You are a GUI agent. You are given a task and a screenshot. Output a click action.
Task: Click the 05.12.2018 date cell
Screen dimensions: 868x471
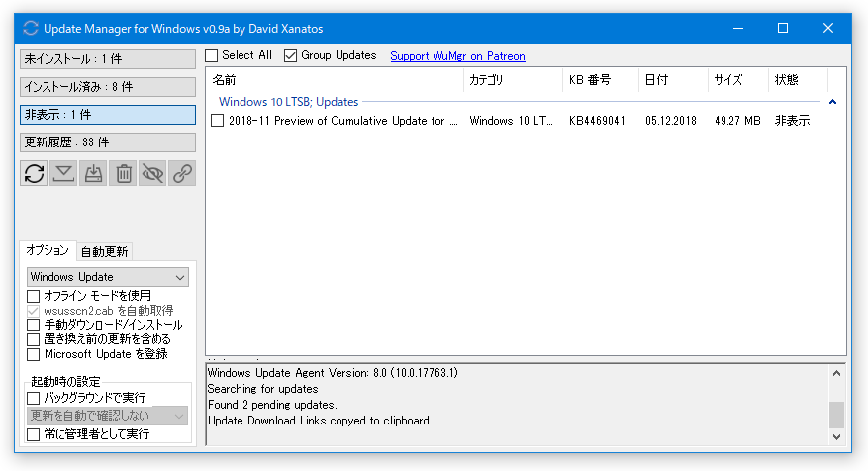click(670, 121)
